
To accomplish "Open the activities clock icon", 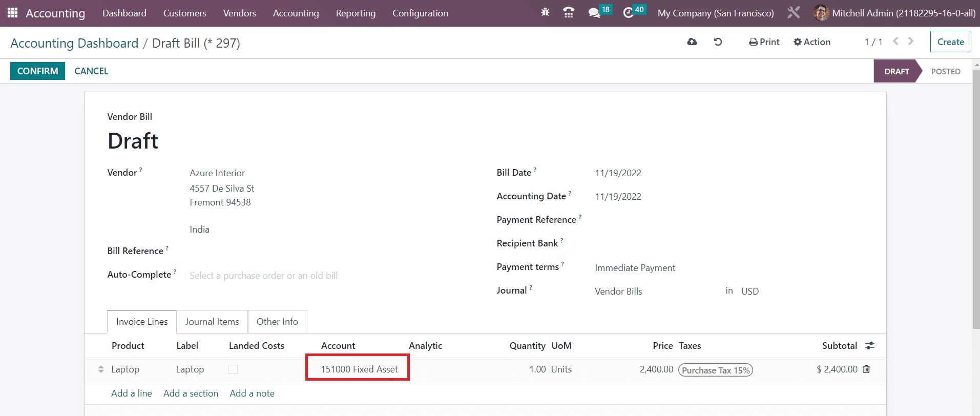I will click(x=628, y=13).
